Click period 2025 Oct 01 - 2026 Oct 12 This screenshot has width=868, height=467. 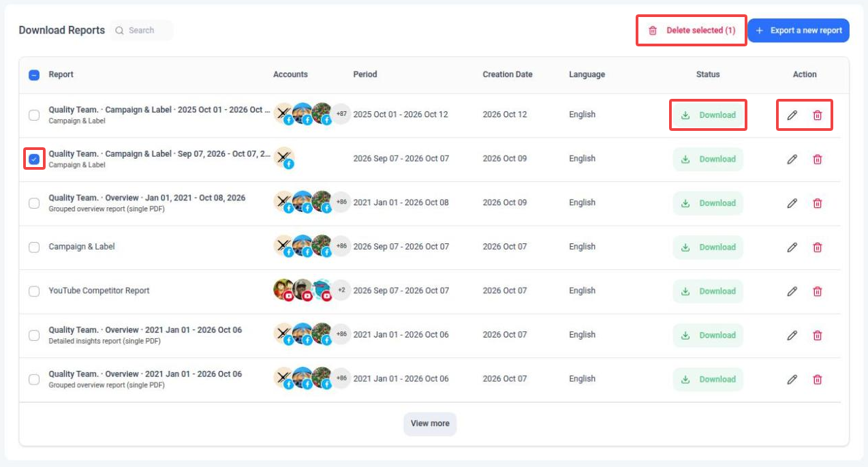coord(401,115)
